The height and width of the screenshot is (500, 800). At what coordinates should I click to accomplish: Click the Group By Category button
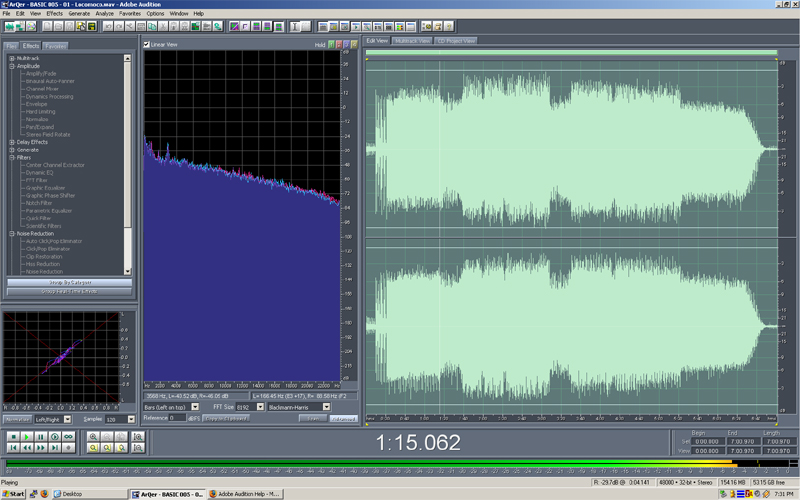[69, 282]
